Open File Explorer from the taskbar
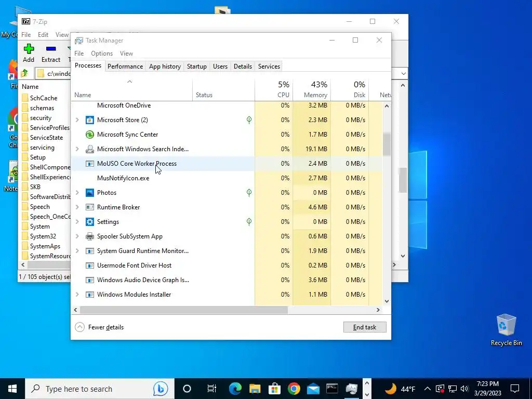This screenshot has height=399, width=532. click(x=255, y=389)
